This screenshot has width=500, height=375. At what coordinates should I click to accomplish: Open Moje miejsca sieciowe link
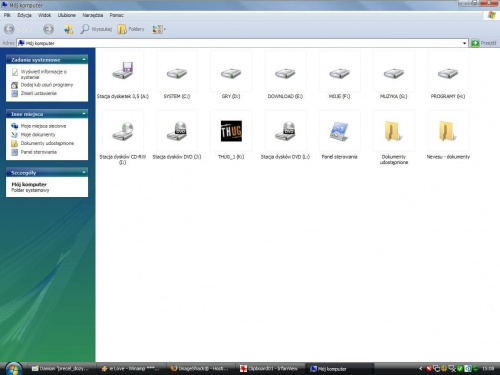tap(43, 126)
